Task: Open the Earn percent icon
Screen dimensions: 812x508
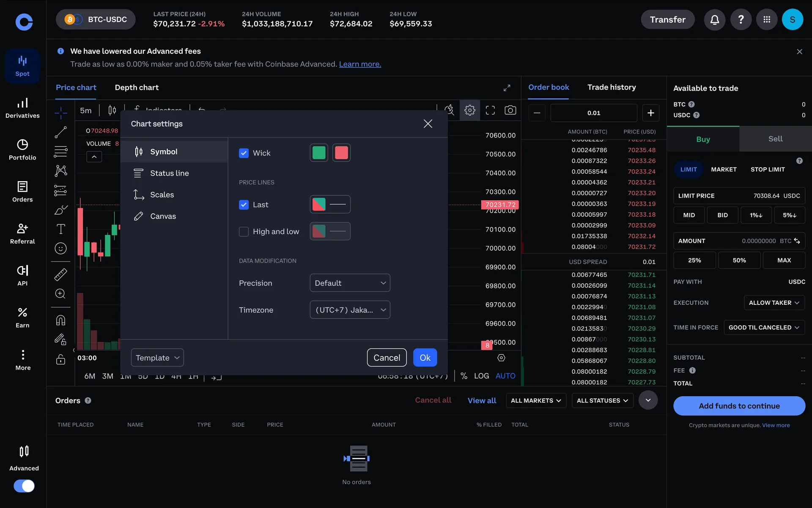Action: click(22, 317)
